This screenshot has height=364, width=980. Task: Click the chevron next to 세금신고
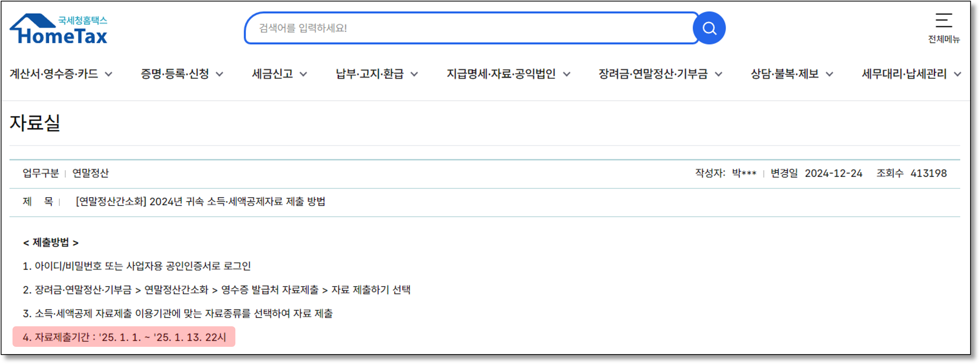pyautogui.click(x=303, y=74)
